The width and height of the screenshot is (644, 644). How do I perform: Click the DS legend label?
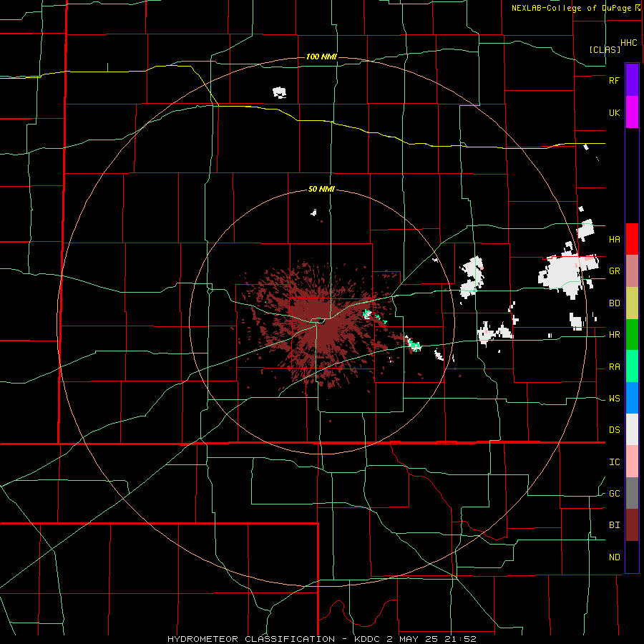[614, 430]
